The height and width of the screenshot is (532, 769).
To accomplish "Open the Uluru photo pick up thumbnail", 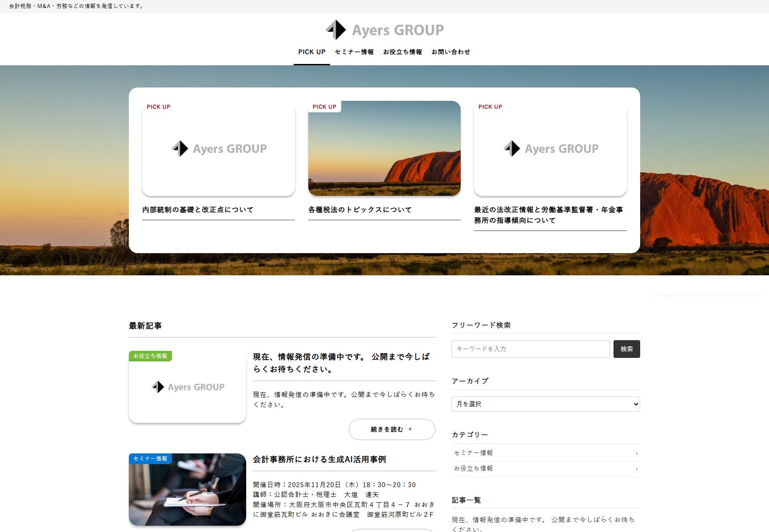I will 384,149.
